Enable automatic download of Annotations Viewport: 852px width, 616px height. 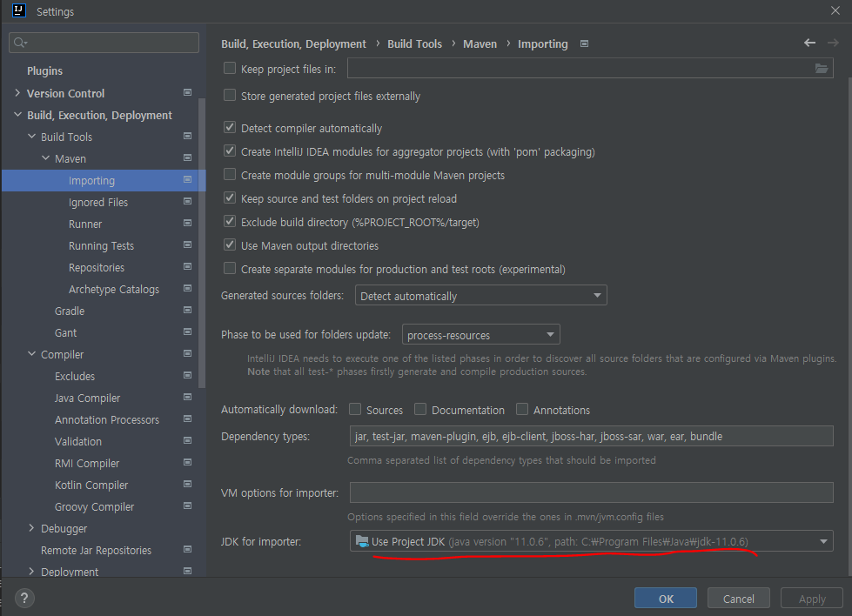click(521, 409)
